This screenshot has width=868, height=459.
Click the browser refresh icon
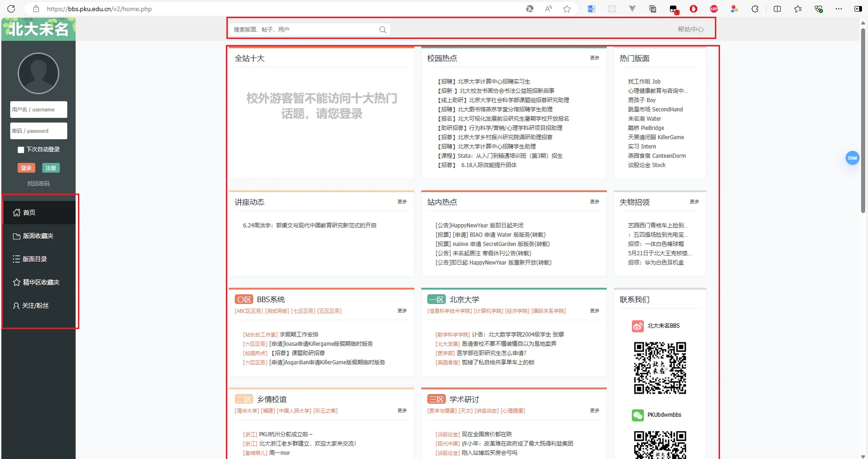(x=11, y=9)
